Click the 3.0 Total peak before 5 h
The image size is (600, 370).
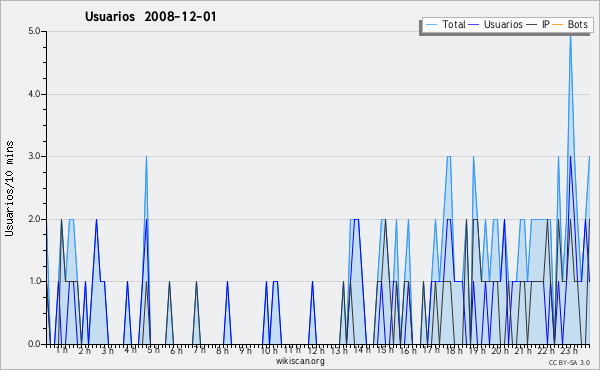coord(146,158)
